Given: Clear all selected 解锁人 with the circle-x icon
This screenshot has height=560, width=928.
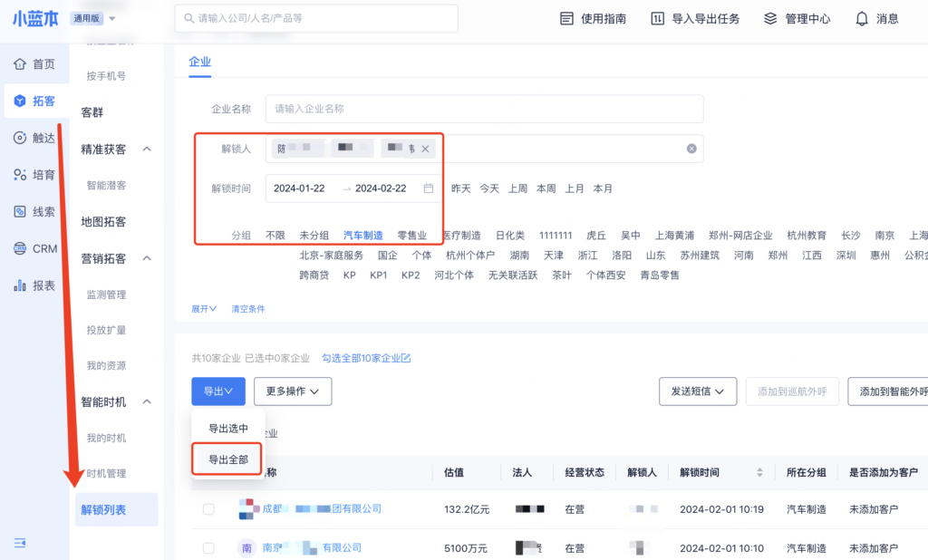Looking at the screenshot, I should pyautogui.click(x=691, y=149).
